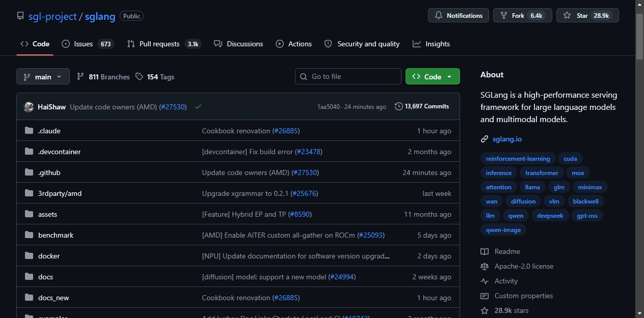
Task: Open the main branch dropdown
Action: pyautogui.click(x=43, y=76)
